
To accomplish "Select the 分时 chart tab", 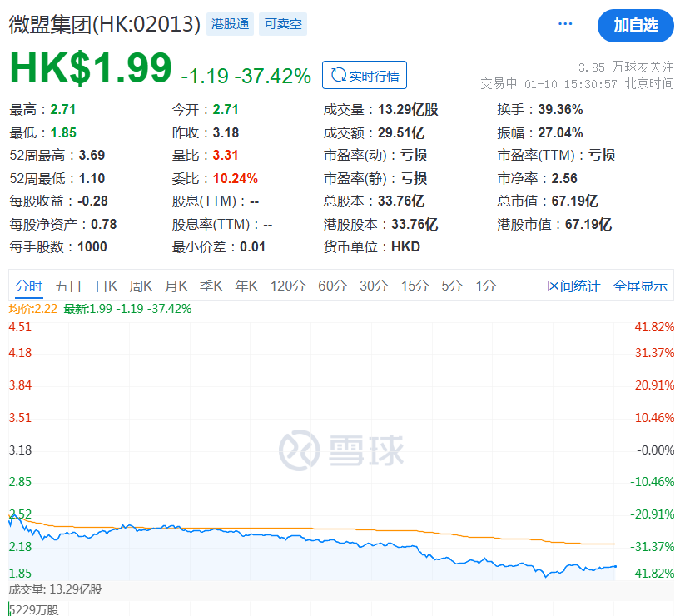I will (x=28, y=286).
